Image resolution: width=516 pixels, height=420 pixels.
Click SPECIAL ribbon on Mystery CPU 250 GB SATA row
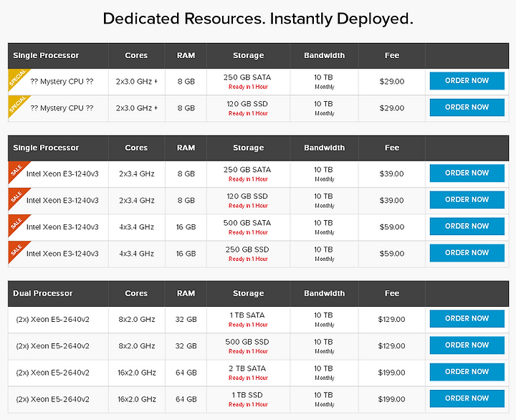pos(16,77)
